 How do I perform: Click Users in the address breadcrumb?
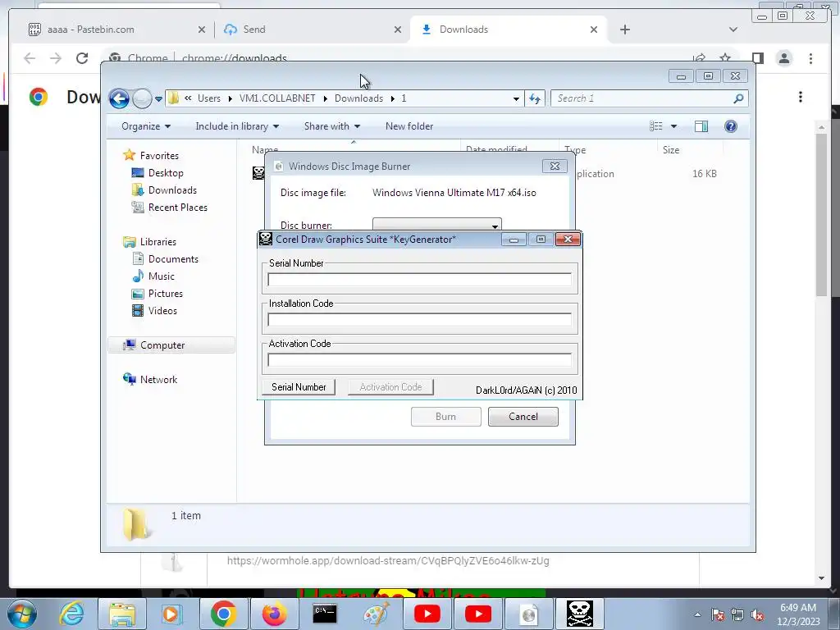[209, 98]
